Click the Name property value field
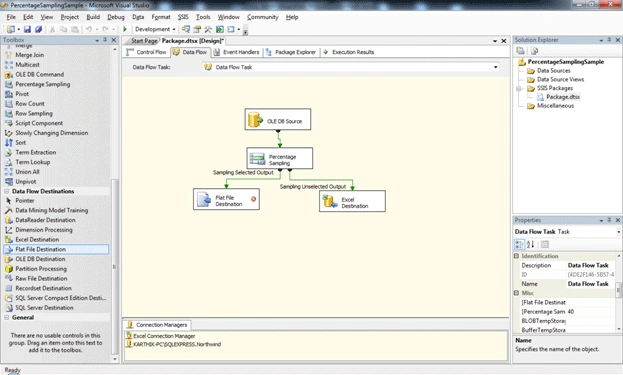Image resolution: width=623 pixels, height=375 pixels. pos(590,284)
